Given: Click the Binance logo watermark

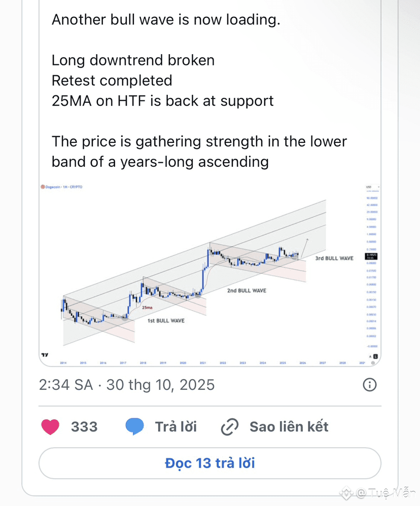Looking at the screenshot, I should click(x=346, y=492).
